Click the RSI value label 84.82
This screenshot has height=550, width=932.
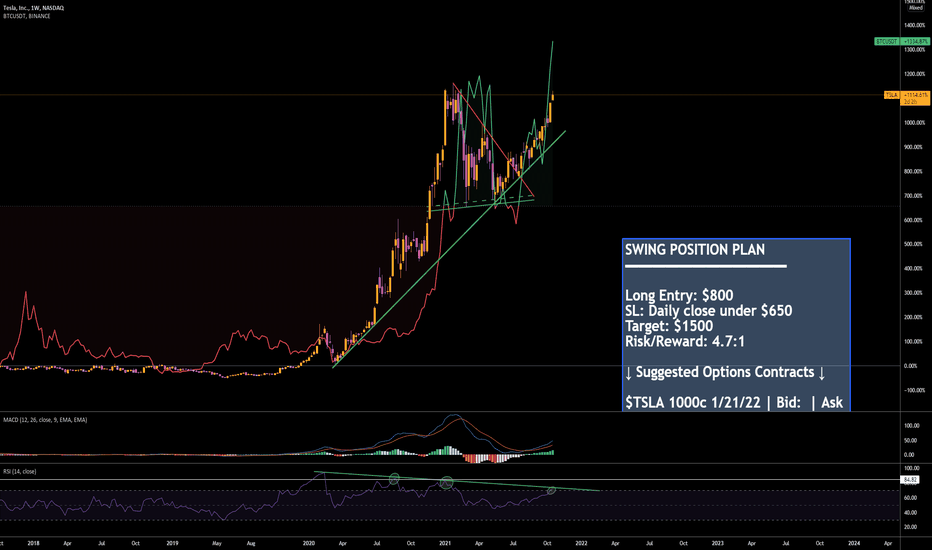click(911, 479)
